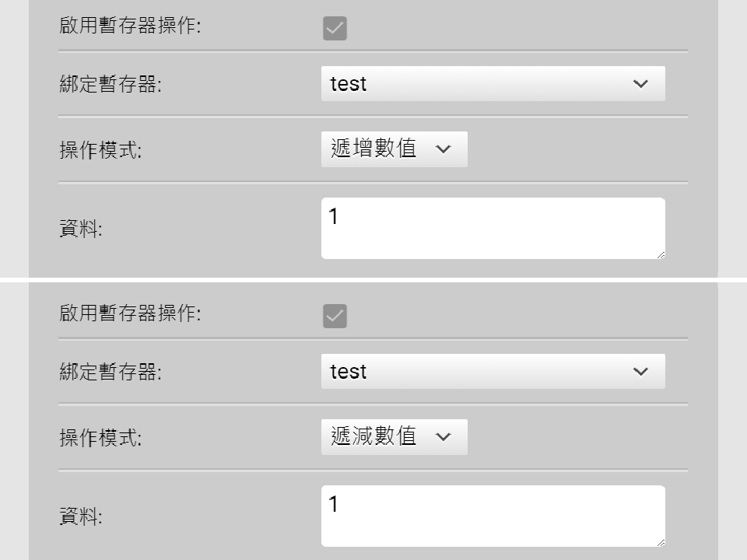Uncheck the second 啟用暫存器操作 checkbox
This screenshot has height=560, width=747.
[x=335, y=316]
